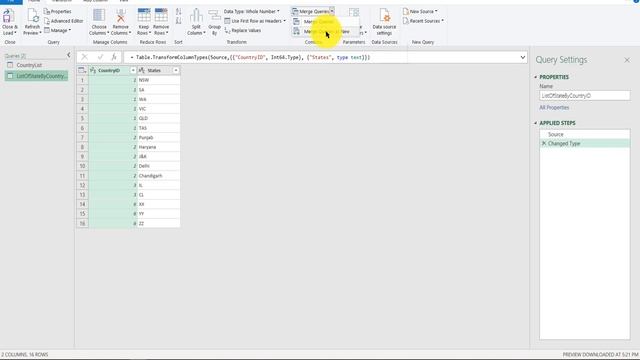Select the CountryID column header
Screen dimensions: 640x360
click(109, 71)
